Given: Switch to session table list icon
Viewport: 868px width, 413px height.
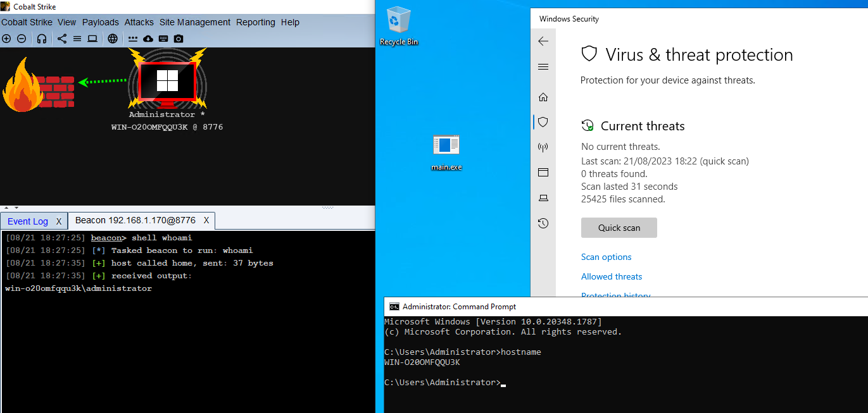Looking at the screenshot, I should pyautogui.click(x=77, y=39).
